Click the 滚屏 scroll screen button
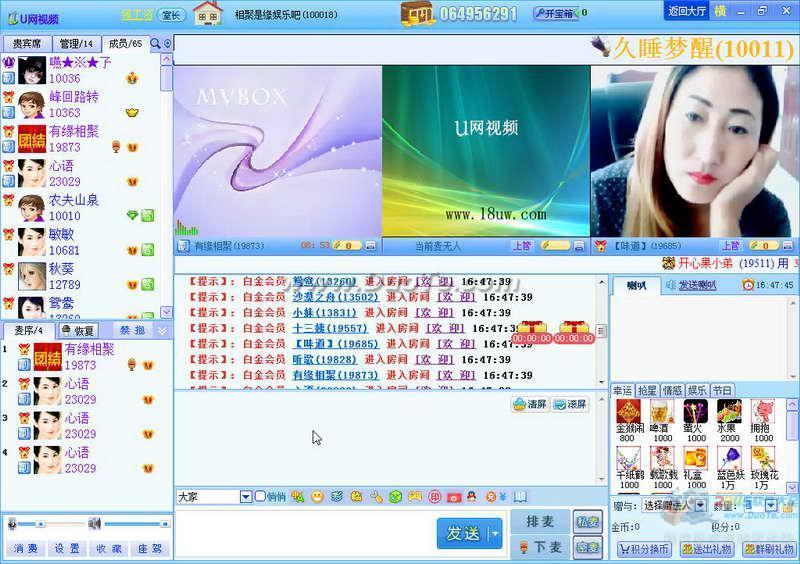Viewport: 800px width, 564px height. click(x=570, y=404)
